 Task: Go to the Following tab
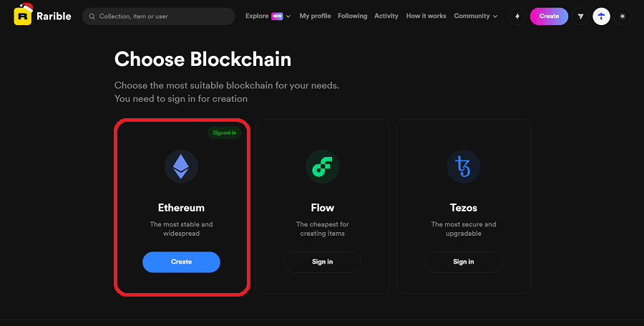coord(352,16)
